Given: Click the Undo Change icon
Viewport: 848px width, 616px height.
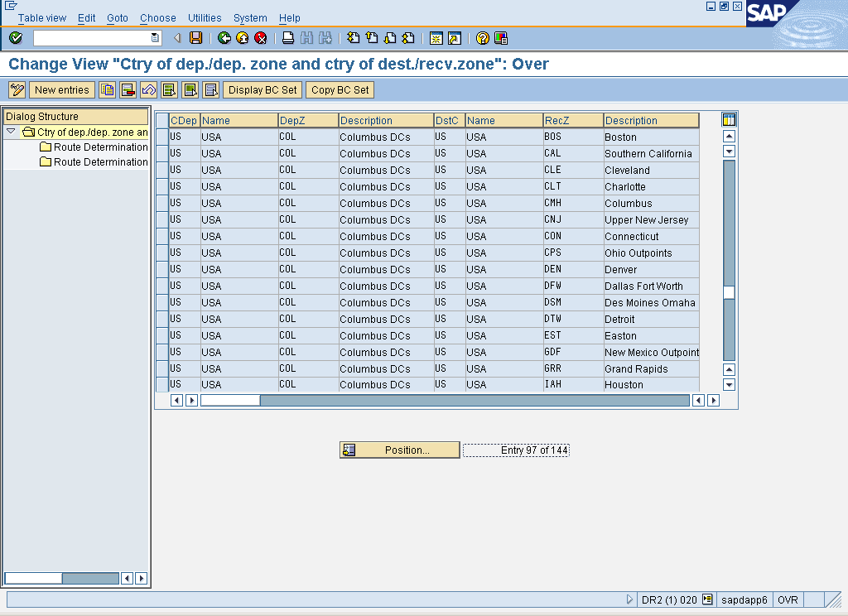Looking at the screenshot, I should pos(149,89).
